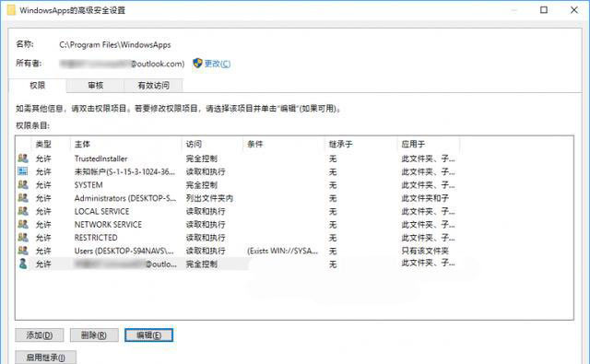Click the app package icon for unknown account

tap(23, 171)
